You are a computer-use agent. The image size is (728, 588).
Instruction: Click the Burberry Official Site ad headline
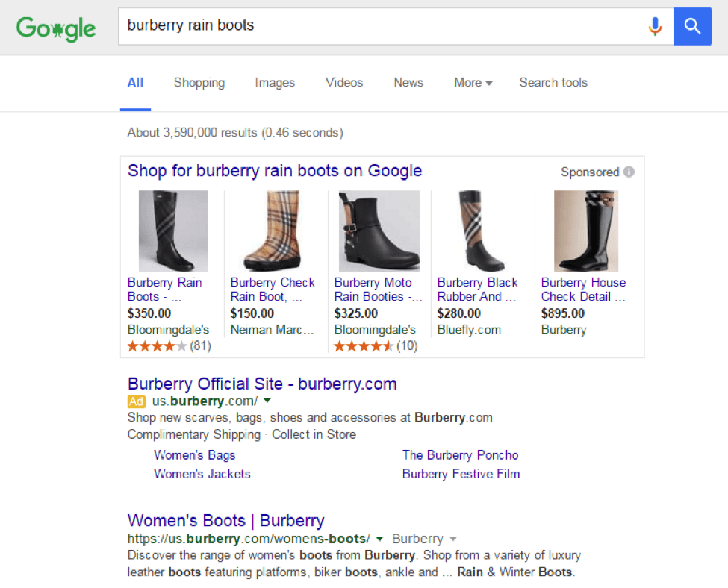coord(262,384)
